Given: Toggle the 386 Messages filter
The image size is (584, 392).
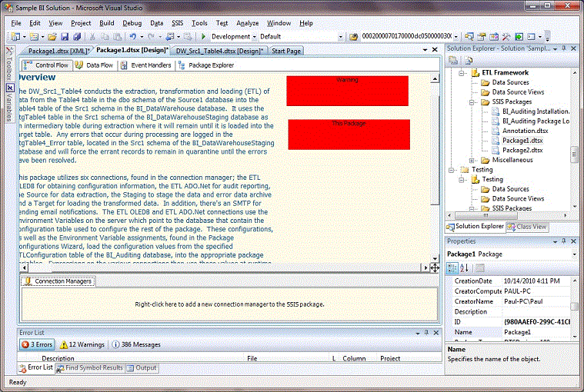Looking at the screenshot, I should 136,344.
